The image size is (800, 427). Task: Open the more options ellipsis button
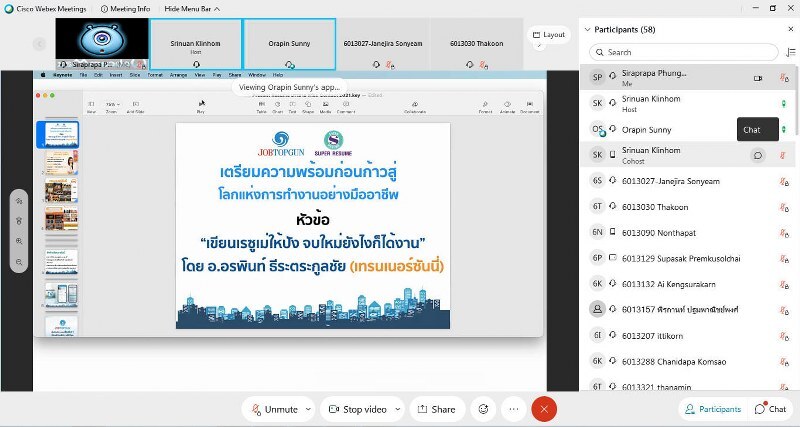514,409
